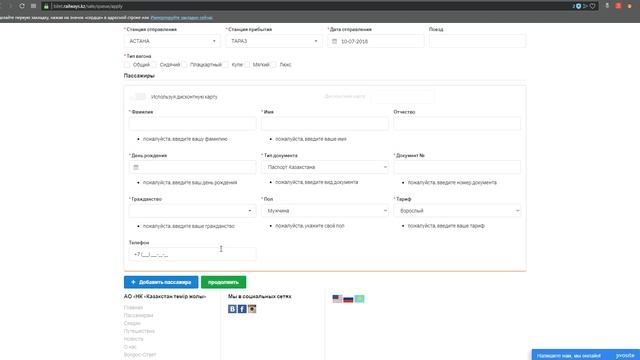Open the calendar icon in the birthday field
Viewport: 640px width, 360px height.
point(136,167)
